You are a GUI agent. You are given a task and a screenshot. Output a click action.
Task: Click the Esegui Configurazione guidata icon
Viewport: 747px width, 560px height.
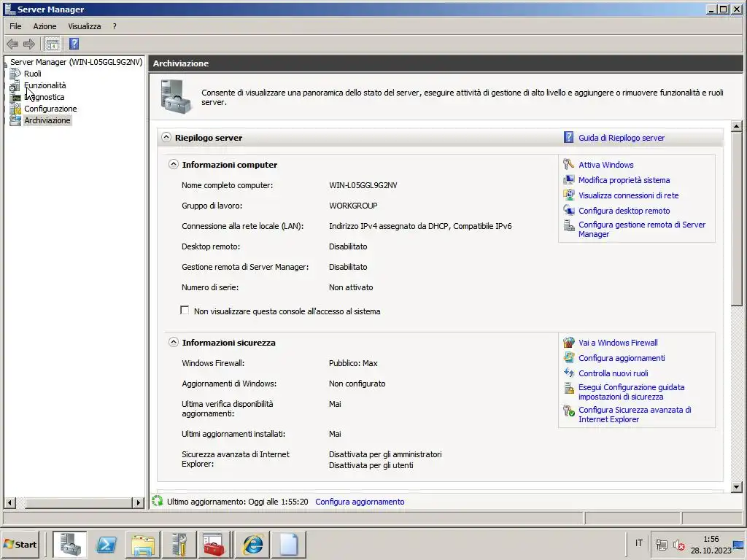pyautogui.click(x=568, y=388)
